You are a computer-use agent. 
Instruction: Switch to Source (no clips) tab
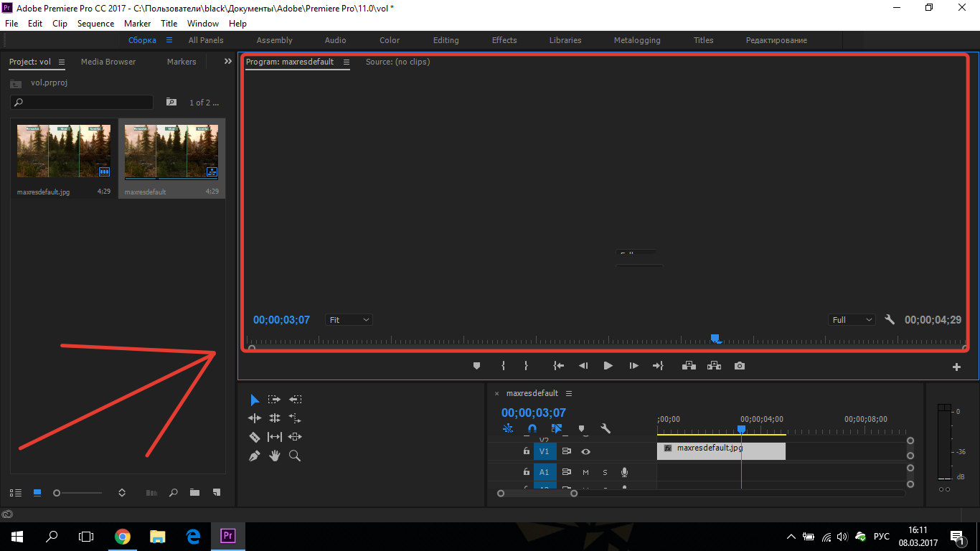397,62
